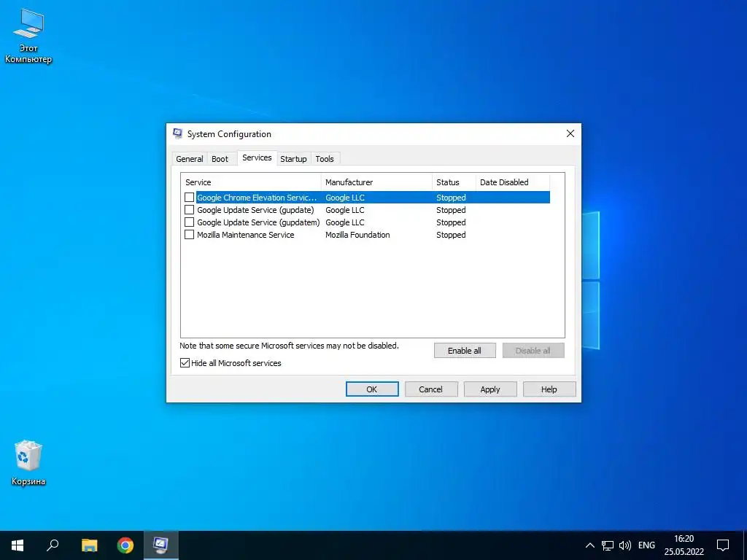Click Google LLC cell in gupdate row
This screenshot has width=747, height=560.
[x=345, y=210]
